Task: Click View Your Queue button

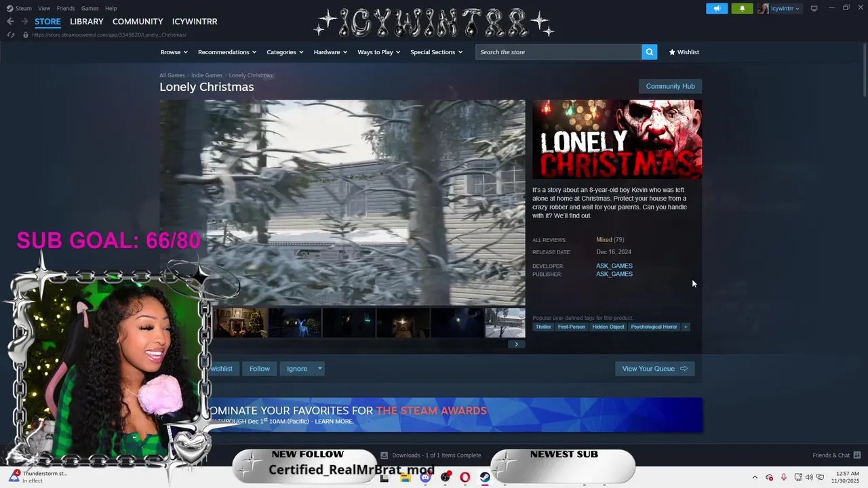Action: point(654,369)
